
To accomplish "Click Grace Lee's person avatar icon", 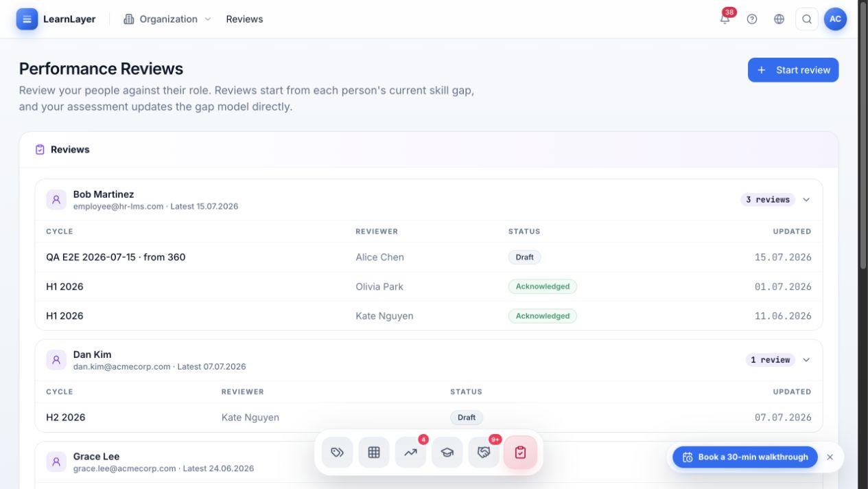I will (56, 462).
